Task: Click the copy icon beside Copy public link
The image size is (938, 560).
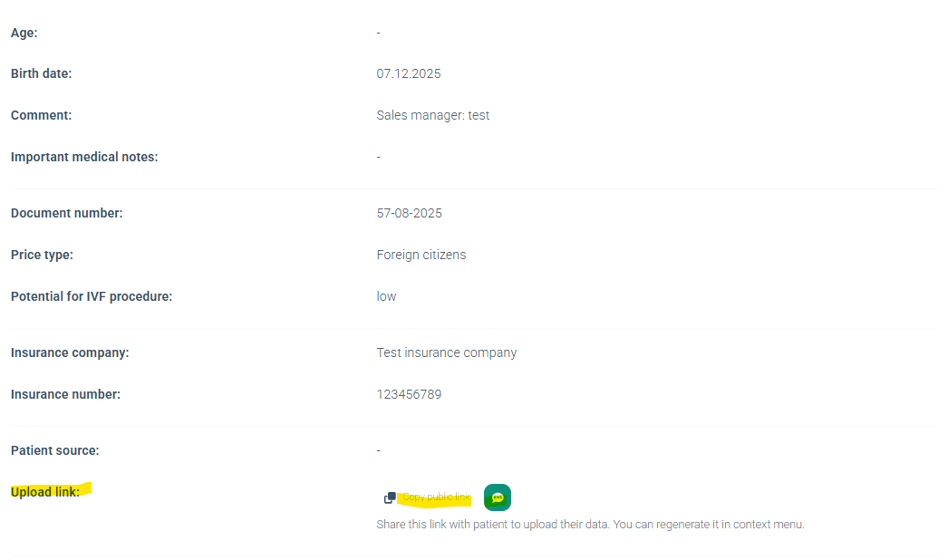Action: [390, 497]
